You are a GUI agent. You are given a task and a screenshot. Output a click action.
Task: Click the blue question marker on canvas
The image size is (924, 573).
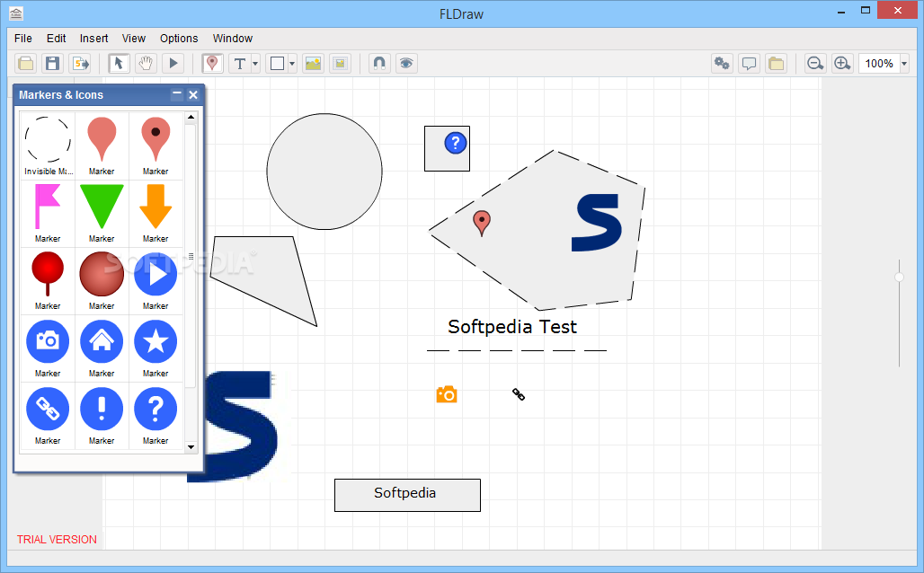click(456, 143)
